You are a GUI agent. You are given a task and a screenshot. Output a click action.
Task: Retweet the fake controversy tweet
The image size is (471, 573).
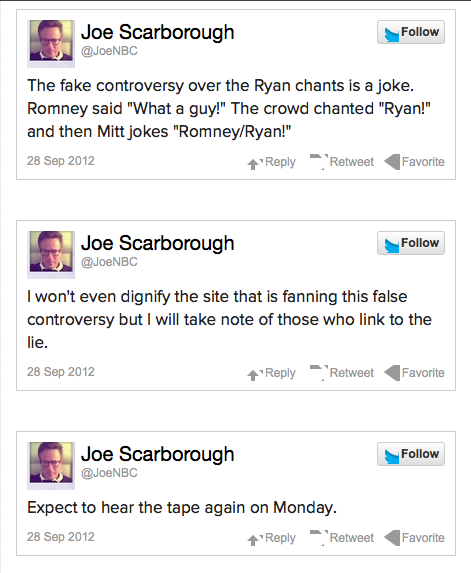[x=342, y=162]
